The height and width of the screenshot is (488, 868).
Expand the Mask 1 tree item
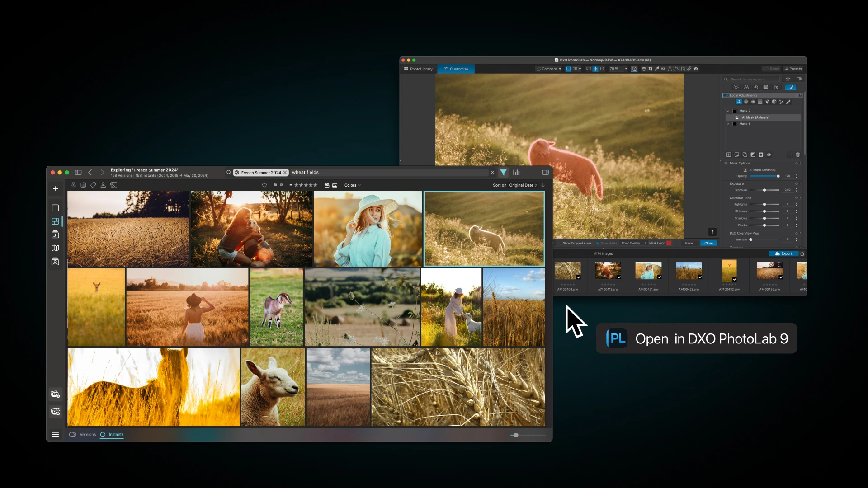pos(728,124)
